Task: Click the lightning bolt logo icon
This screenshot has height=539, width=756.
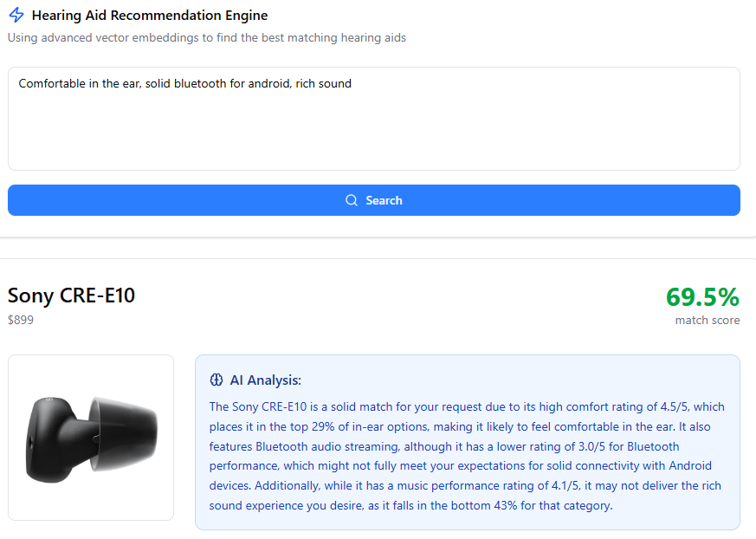Action: (16, 15)
